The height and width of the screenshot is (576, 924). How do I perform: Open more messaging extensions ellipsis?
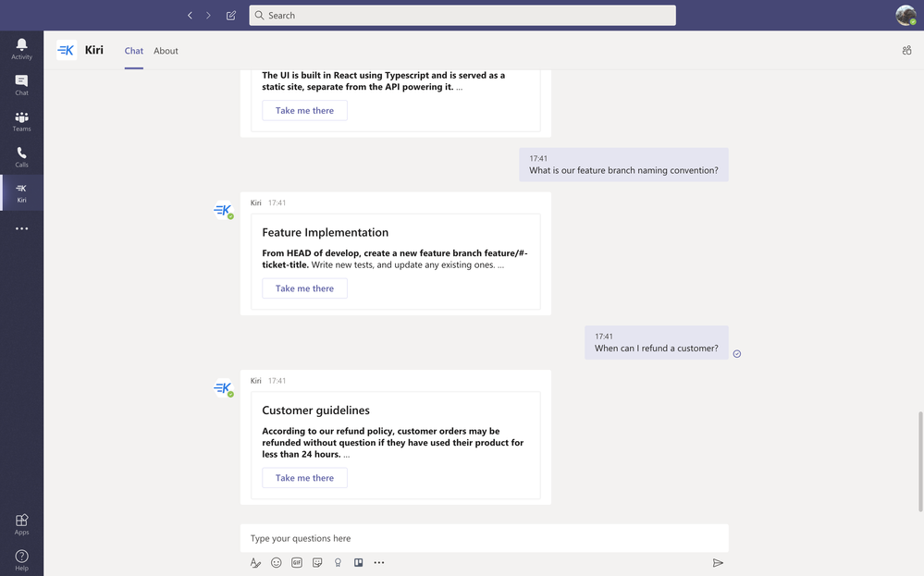pos(379,562)
